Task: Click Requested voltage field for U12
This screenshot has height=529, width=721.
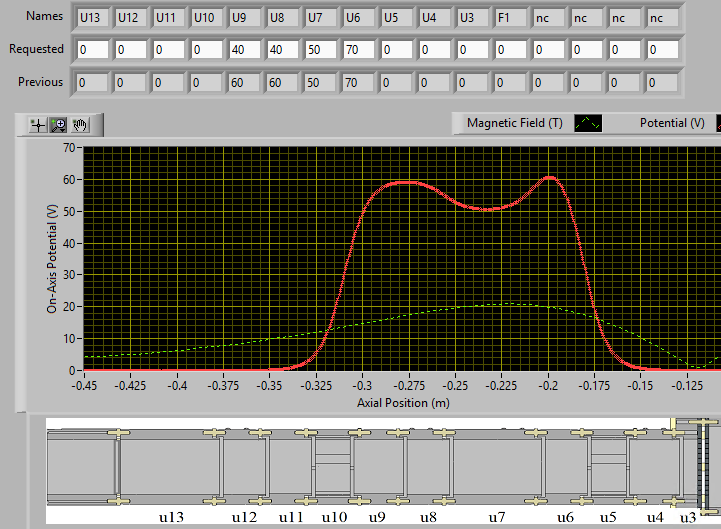Action: [x=131, y=50]
